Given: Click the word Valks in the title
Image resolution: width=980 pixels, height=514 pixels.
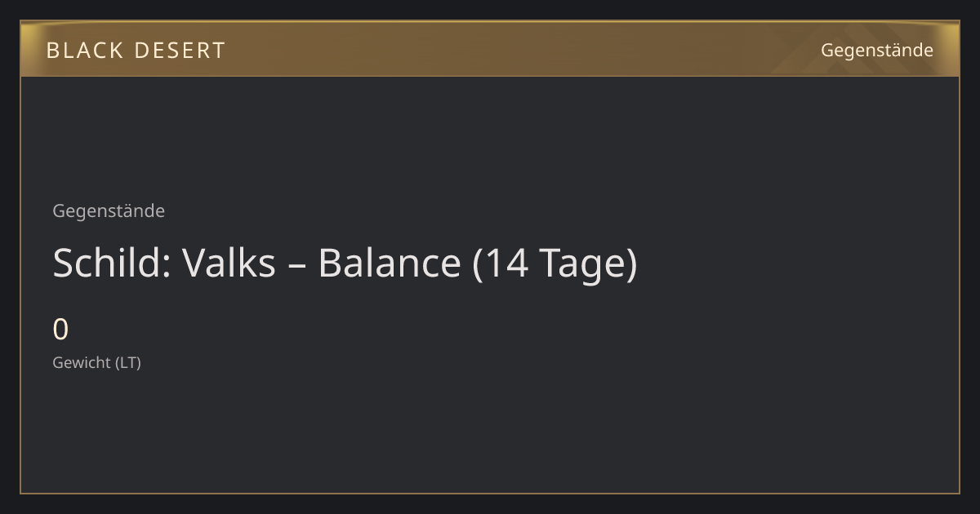Looking at the screenshot, I should (229, 264).
